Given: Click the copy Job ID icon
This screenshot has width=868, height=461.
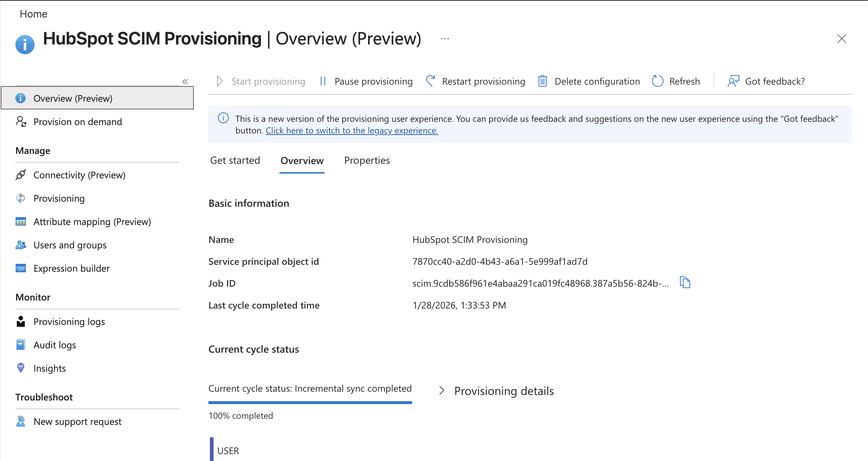Looking at the screenshot, I should (685, 283).
